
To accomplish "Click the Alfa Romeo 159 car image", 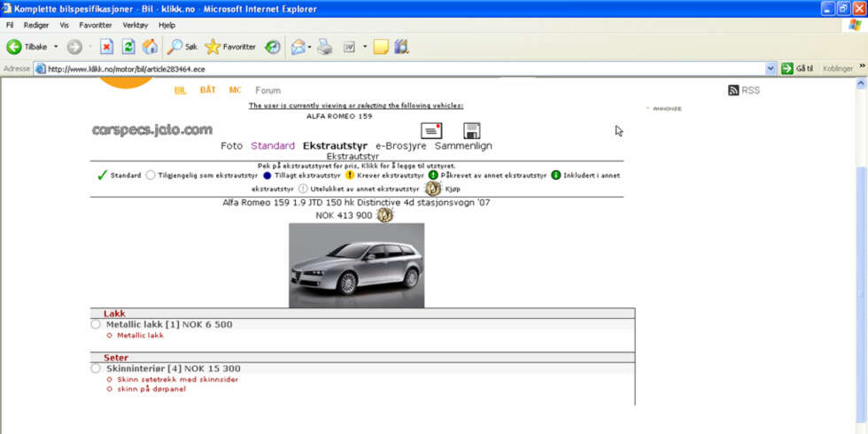I will 356,265.
